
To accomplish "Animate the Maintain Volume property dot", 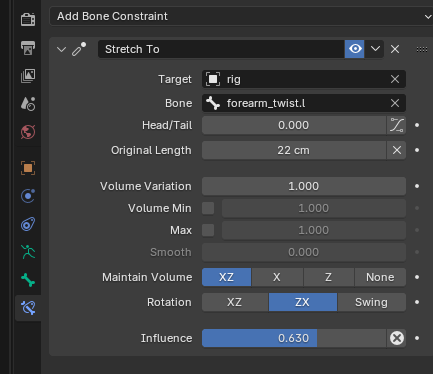I will pyautogui.click(x=417, y=277).
